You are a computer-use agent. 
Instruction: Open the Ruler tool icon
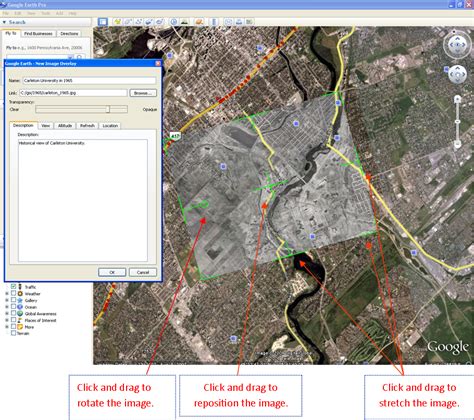pos(214,22)
